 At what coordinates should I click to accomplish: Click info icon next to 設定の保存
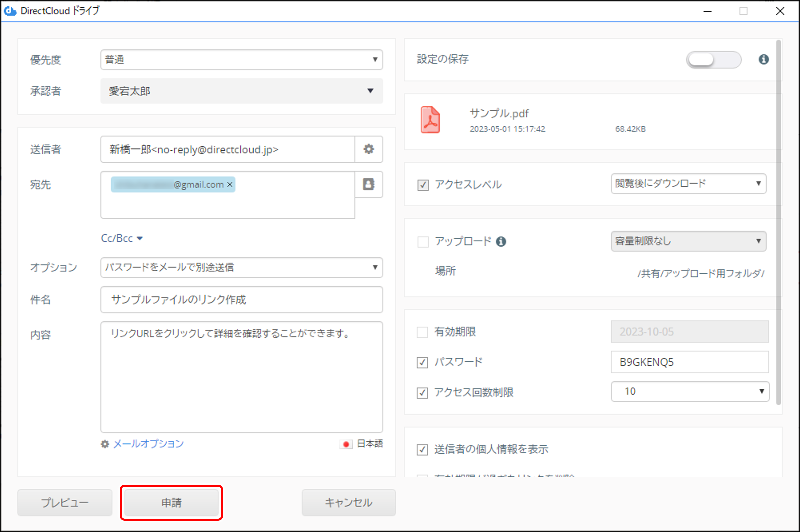(764, 59)
